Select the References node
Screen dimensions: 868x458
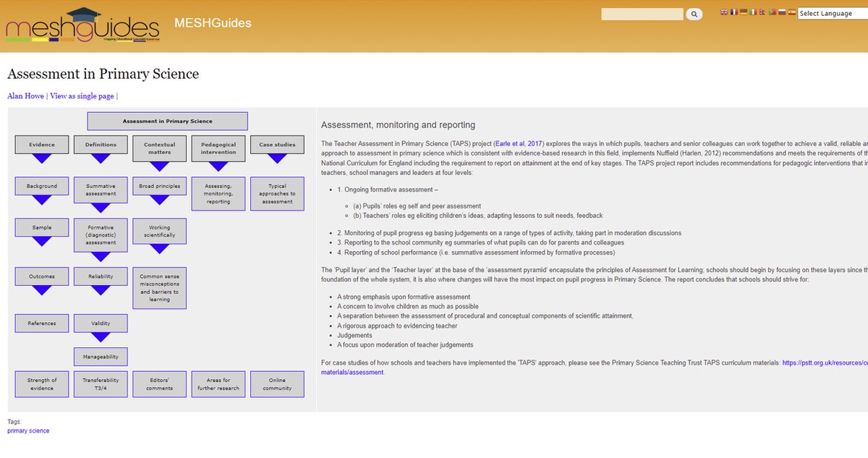(x=42, y=323)
